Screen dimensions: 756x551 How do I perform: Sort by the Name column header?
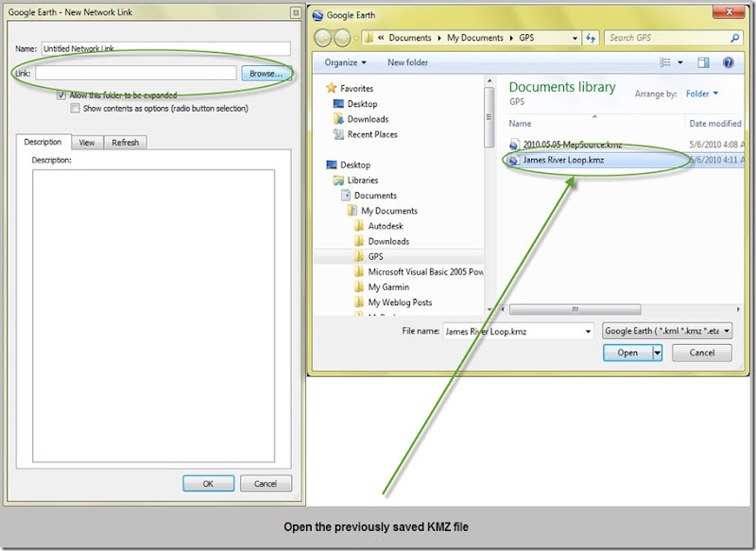point(520,124)
